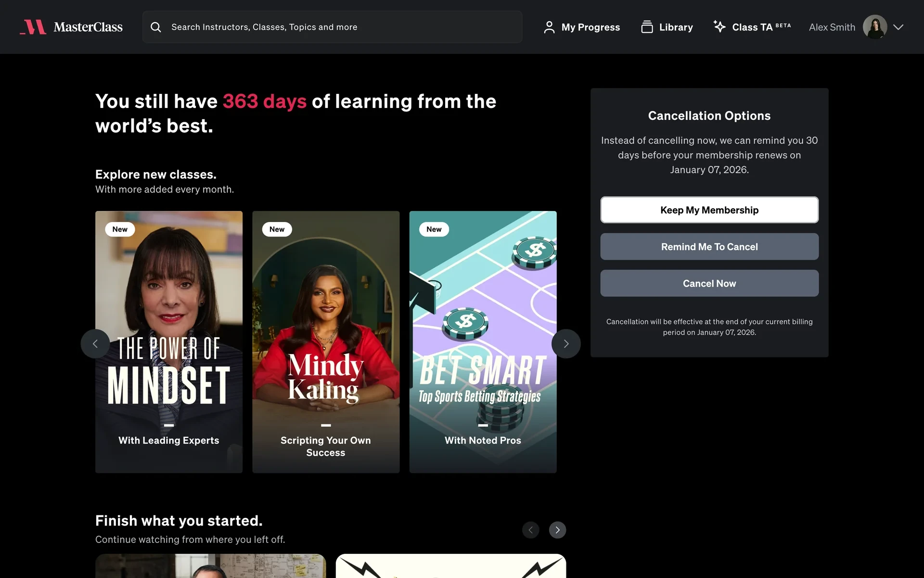Open My Progress page
Screen dimensions: 924x578
(x=581, y=27)
